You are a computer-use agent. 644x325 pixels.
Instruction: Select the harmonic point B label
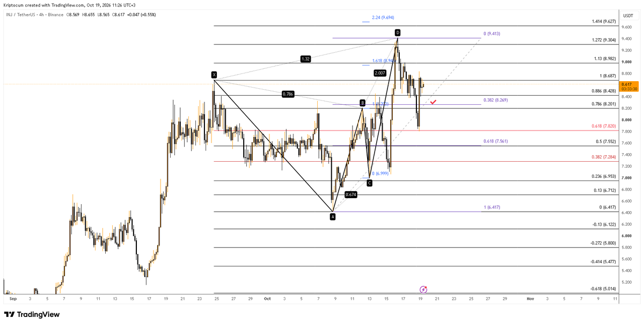(363, 103)
